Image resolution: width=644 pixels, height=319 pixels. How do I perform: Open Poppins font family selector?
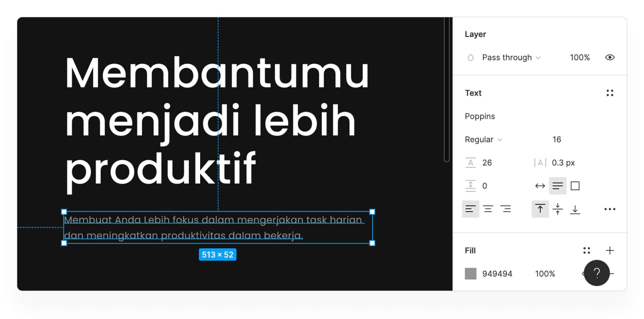tap(480, 116)
